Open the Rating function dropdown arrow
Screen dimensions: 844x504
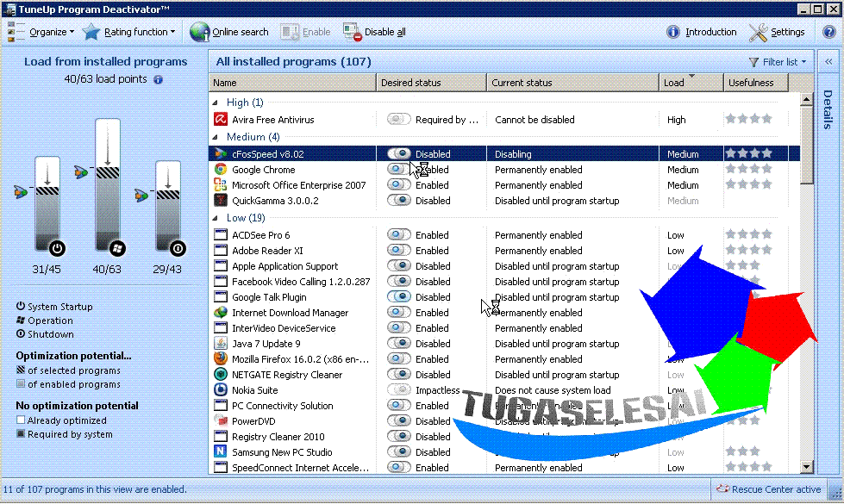[x=172, y=32]
